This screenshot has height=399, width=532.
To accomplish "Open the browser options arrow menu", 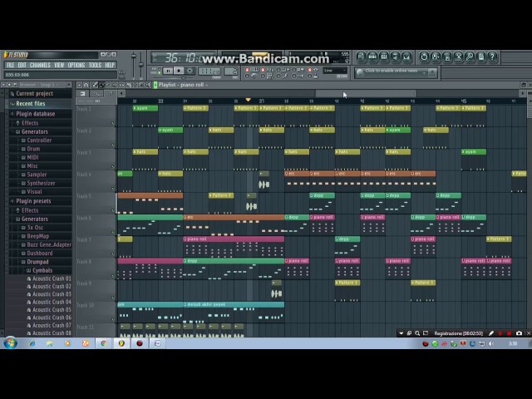I will click(x=3, y=85).
